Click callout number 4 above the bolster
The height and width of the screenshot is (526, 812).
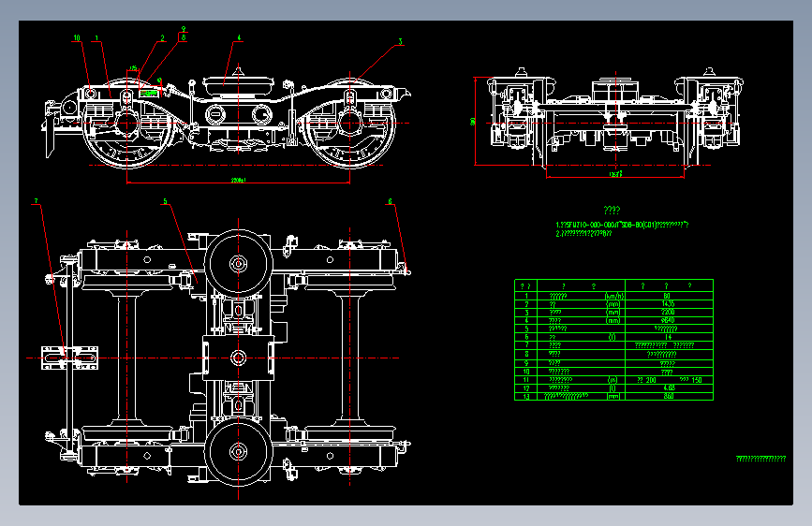[239, 37]
